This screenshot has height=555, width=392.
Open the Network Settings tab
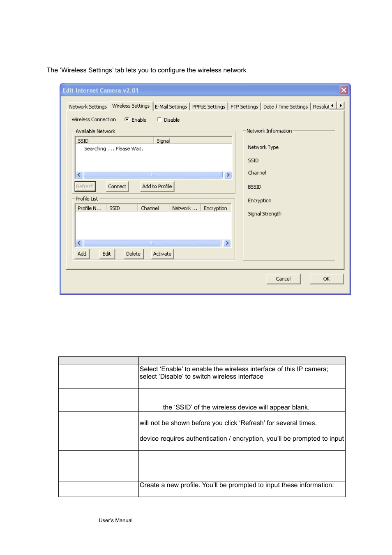coord(88,107)
